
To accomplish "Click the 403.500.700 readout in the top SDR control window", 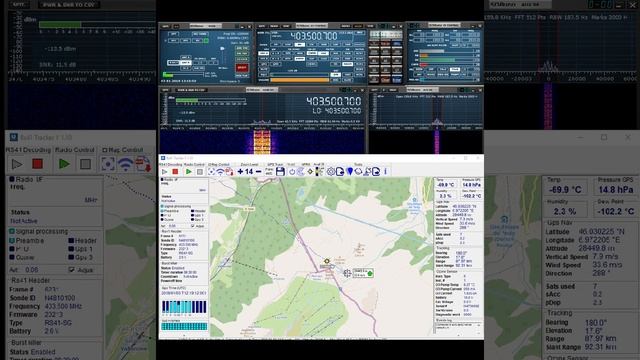I will pyautogui.click(x=313, y=36).
